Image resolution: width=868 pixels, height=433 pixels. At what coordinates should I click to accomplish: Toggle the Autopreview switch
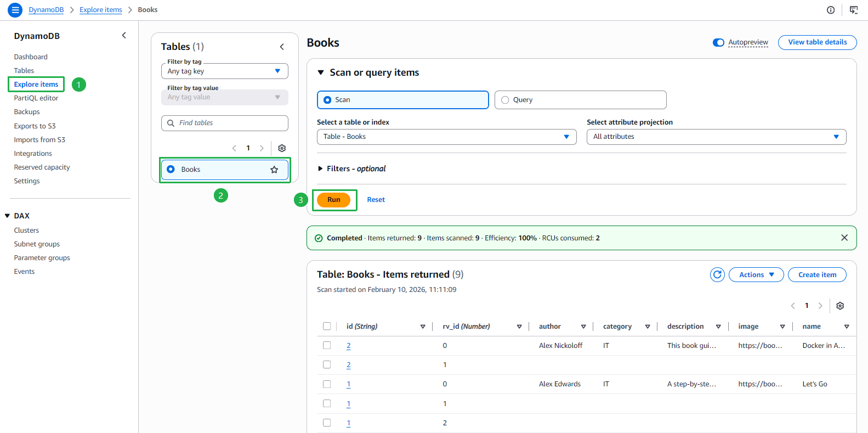point(718,42)
